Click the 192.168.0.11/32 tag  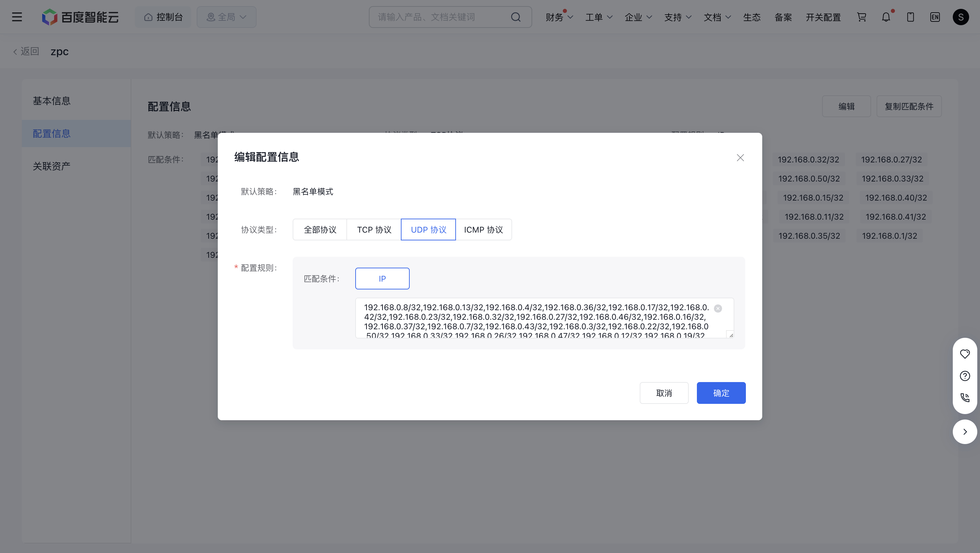(814, 217)
